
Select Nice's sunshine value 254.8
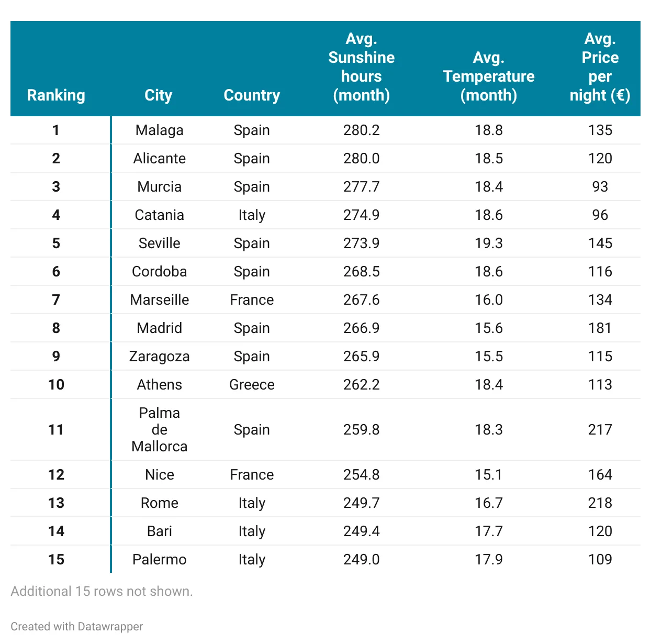click(x=361, y=475)
